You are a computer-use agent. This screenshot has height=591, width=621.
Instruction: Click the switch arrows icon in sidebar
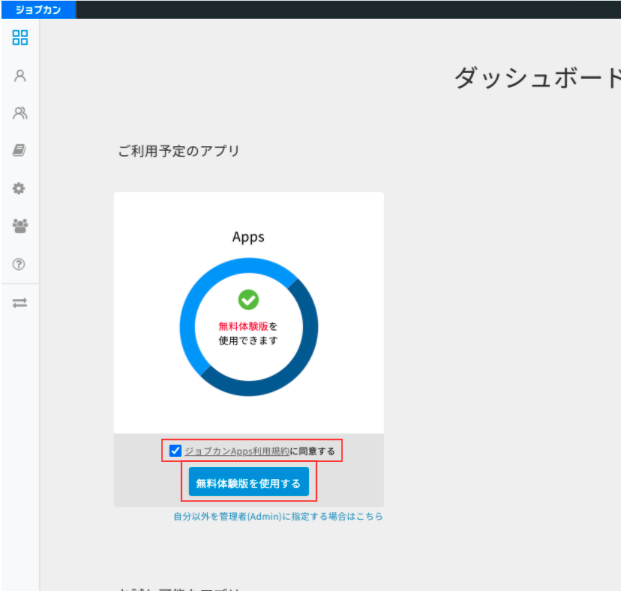click(19, 303)
